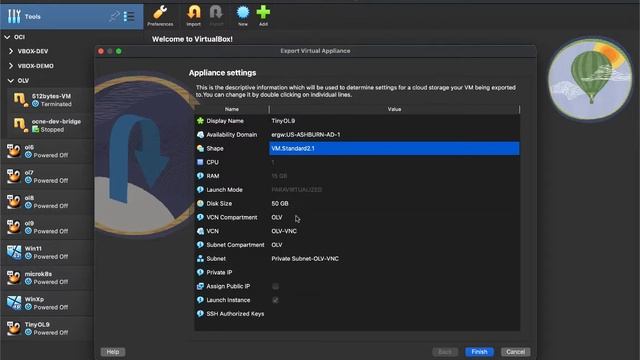Screen dimensions: 640x360
Task: Select the VM.Standard2.1 shape value
Action: click(x=394, y=149)
